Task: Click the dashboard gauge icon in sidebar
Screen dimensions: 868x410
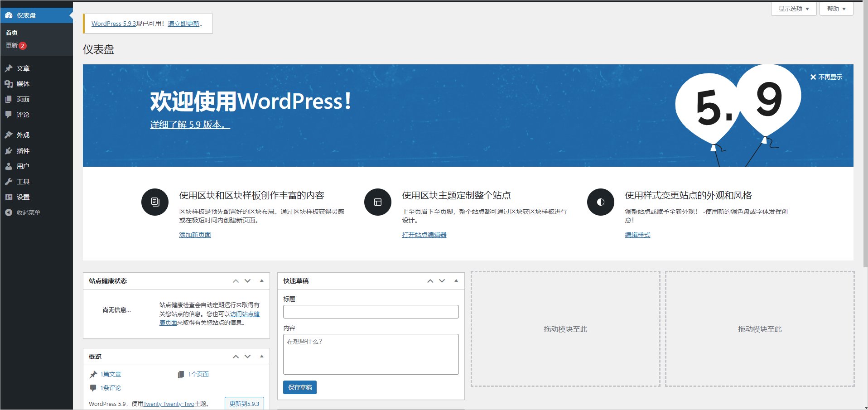Action: [9, 15]
